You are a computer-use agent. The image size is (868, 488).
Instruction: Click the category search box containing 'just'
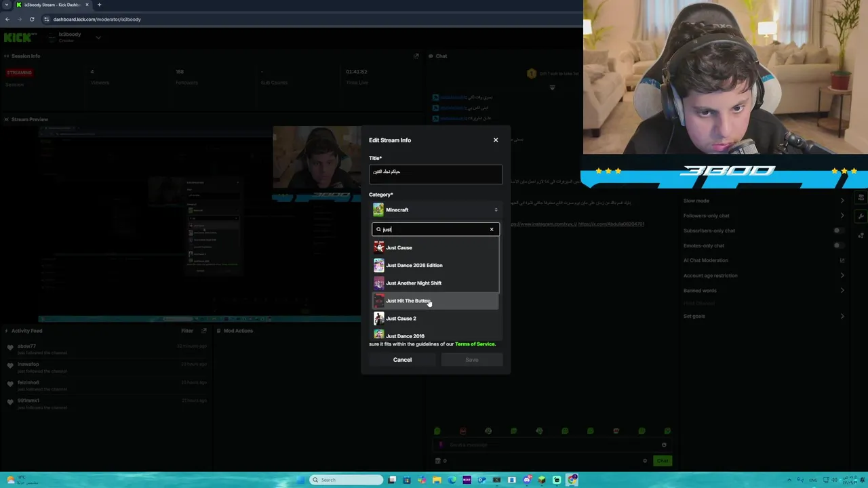click(x=435, y=229)
